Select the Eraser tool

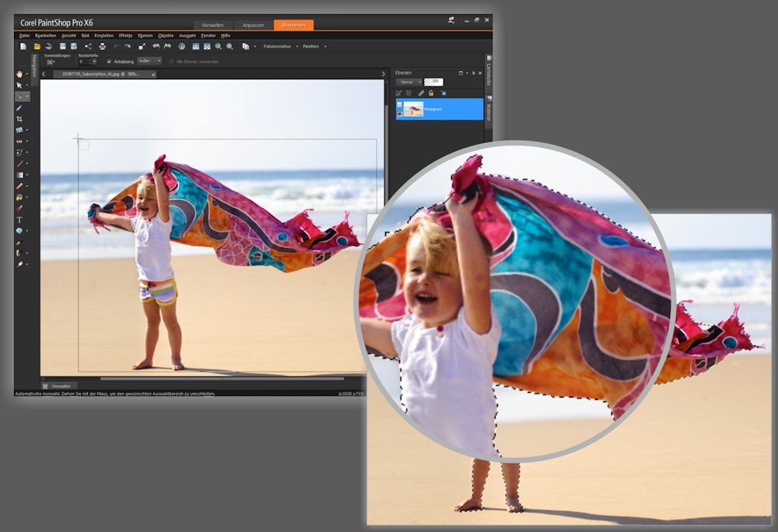tap(19, 186)
